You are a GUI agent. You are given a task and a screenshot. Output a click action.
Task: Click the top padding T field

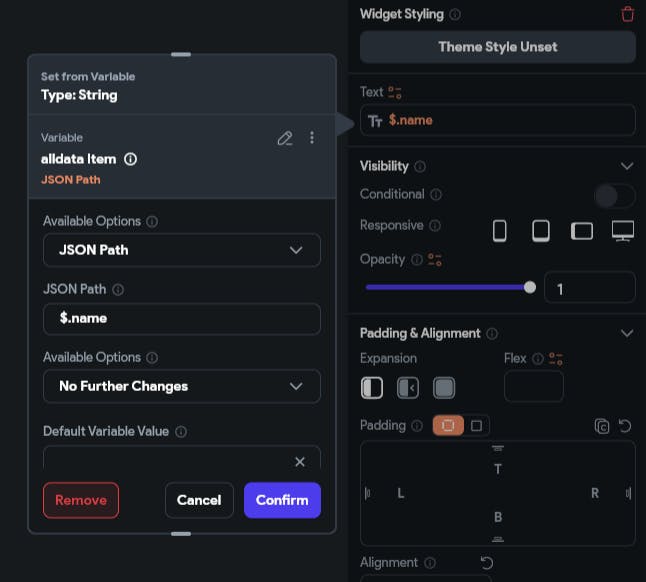pyautogui.click(x=498, y=469)
